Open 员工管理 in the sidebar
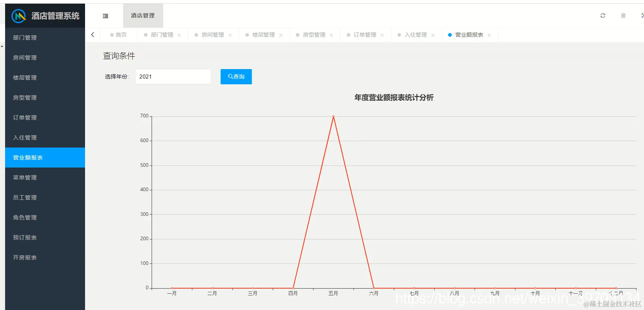644x310 pixels. [x=45, y=197]
